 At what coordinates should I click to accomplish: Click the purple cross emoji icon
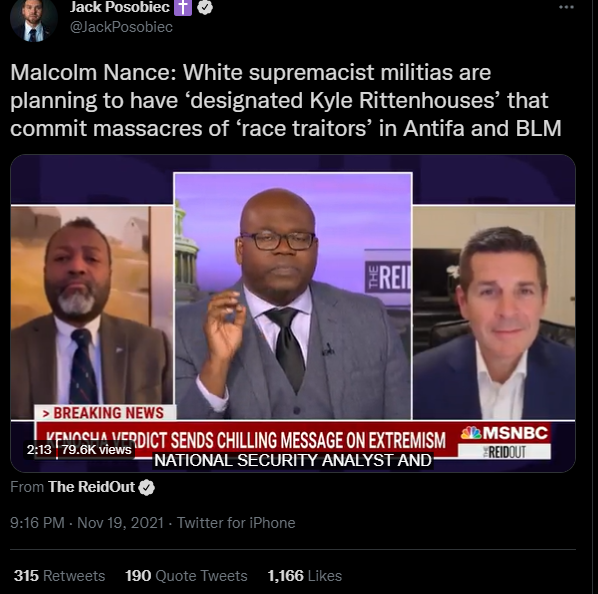[x=183, y=7]
